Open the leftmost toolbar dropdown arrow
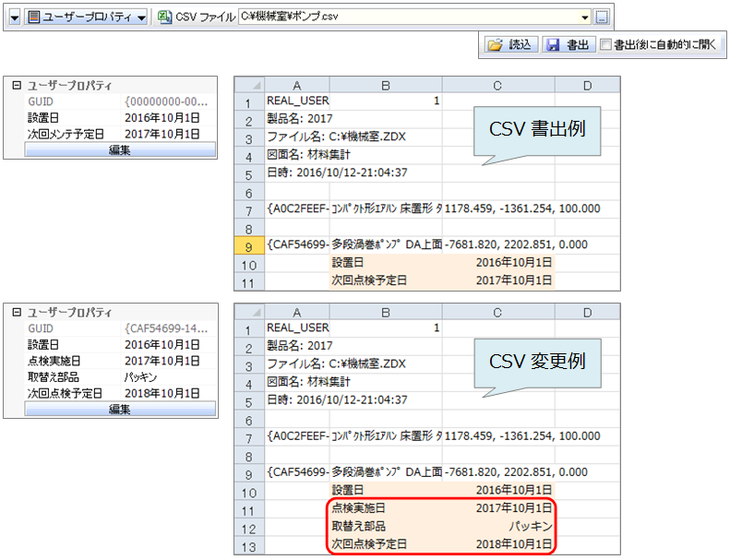Viewport: 730px width, 560px height. pos(14,18)
